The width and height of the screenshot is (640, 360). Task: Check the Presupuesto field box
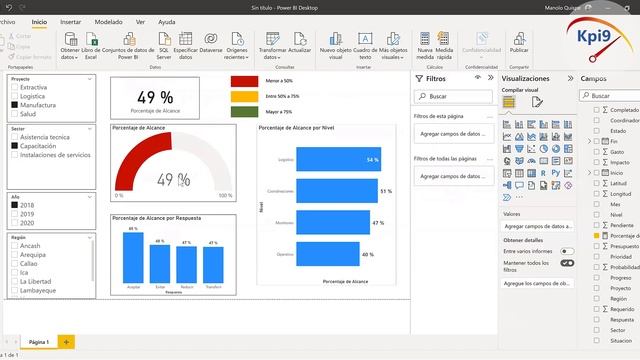point(596,246)
